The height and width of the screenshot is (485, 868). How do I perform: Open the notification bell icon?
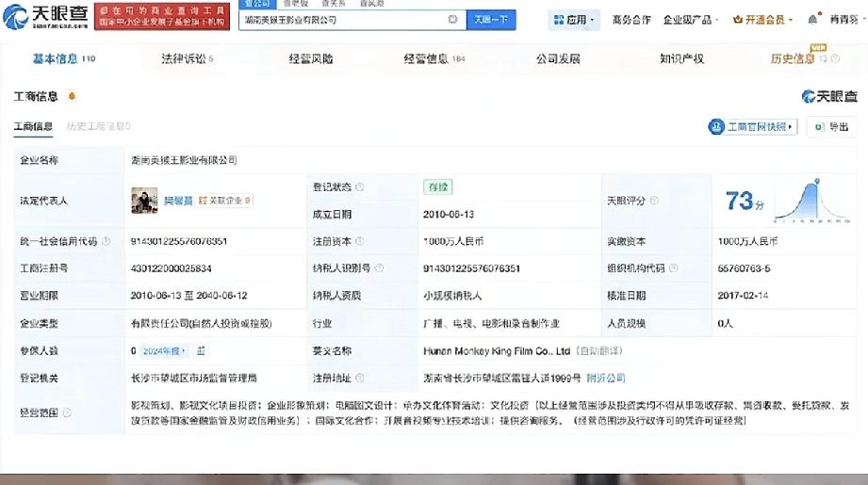tap(812, 20)
